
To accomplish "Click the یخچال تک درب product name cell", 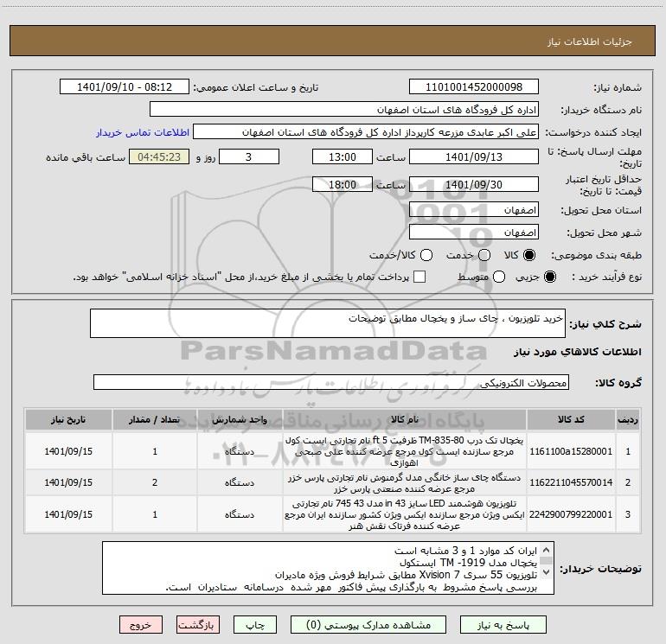I will (x=405, y=451).
